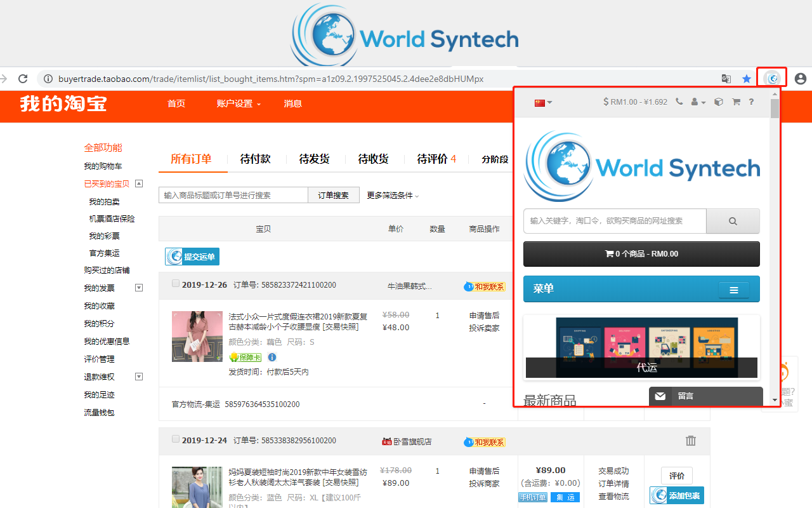Click 投诉商家 on the 2019-12-24 order
The width and height of the screenshot is (812, 508).
(x=484, y=483)
